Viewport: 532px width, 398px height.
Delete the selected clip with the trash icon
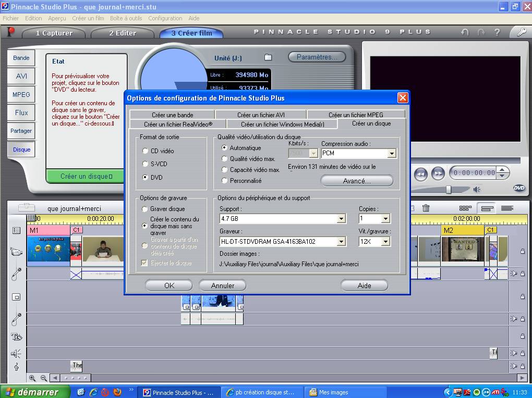click(x=426, y=208)
